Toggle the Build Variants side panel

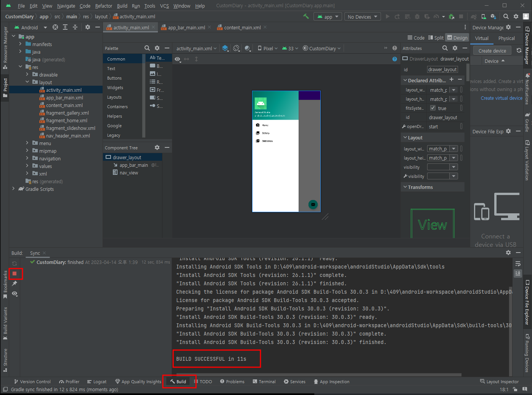5,323
